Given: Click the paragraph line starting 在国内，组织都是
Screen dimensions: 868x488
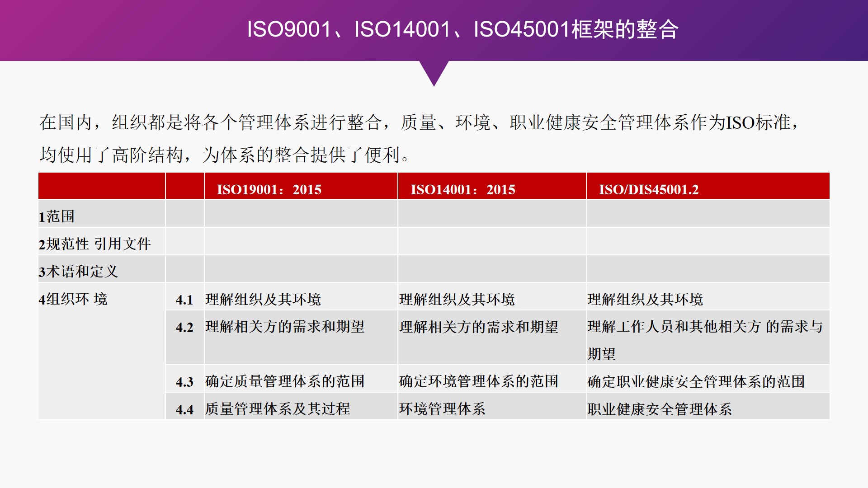Looking at the screenshot, I should (x=420, y=122).
